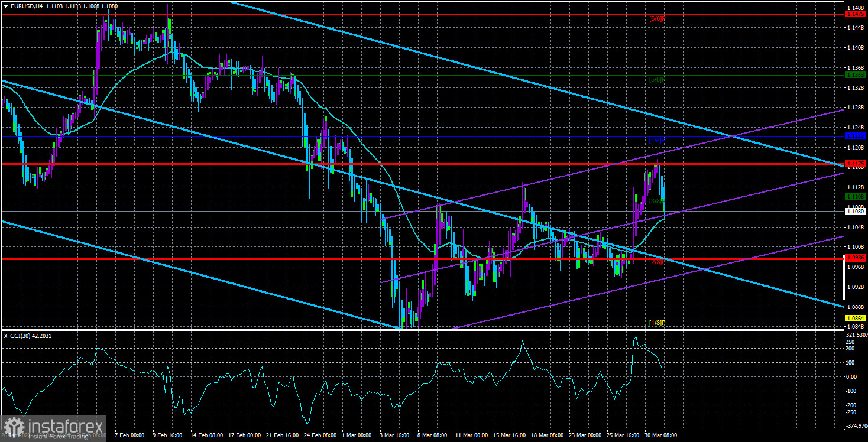Screen dimensions: 868x442
Task: Click the red 1.1475 price label
Action: pyautogui.click(x=856, y=14)
